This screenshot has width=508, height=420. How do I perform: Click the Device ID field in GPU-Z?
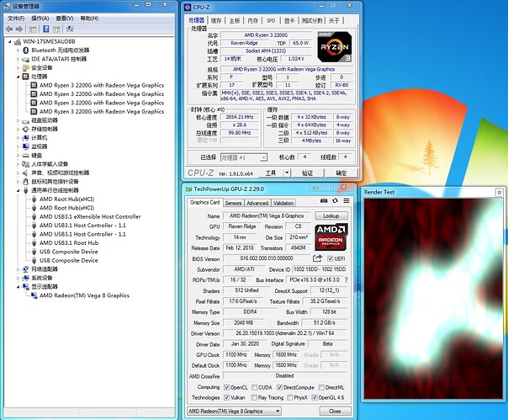click(320, 269)
